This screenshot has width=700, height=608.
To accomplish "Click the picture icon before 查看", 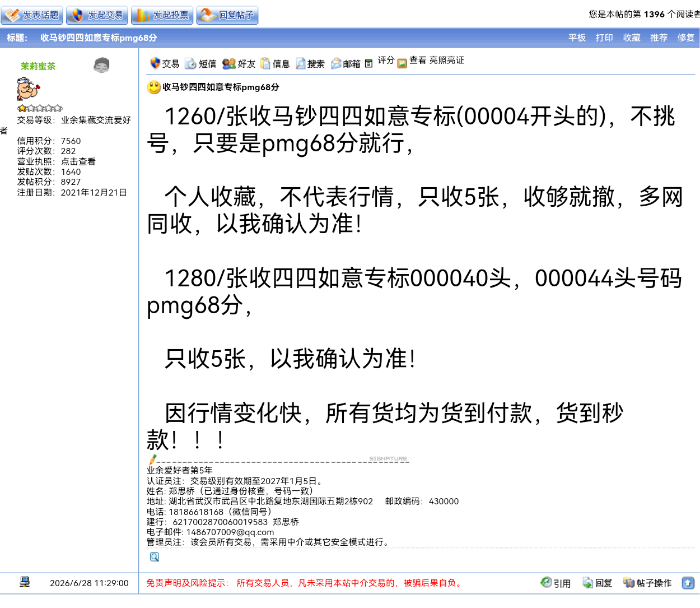I will point(402,63).
